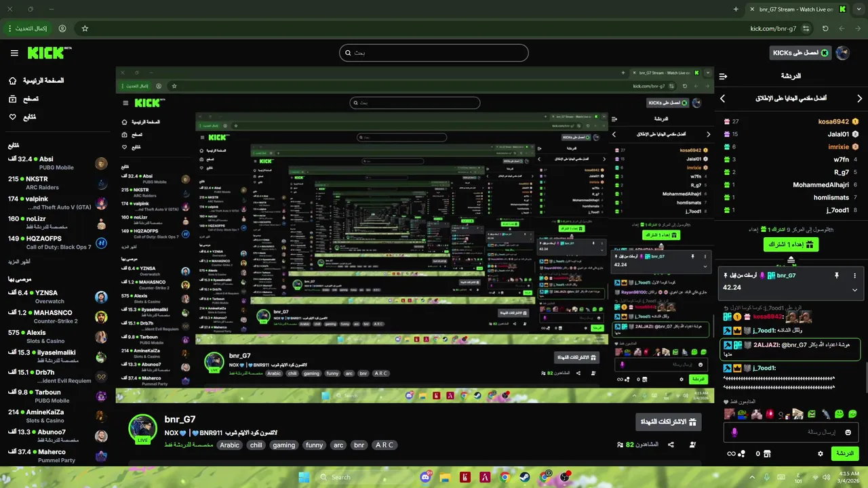Bookmark page with the star icon
The width and height of the screenshot is (868, 488).
click(x=85, y=28)
